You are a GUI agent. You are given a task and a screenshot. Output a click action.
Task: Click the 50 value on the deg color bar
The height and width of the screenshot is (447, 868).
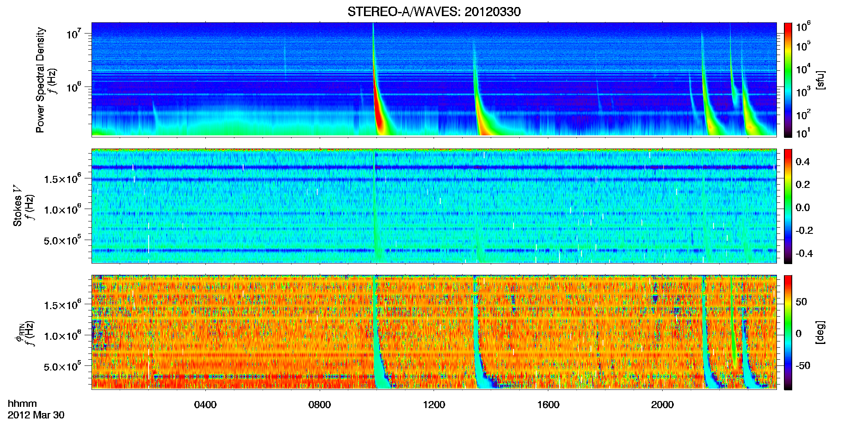point(801,302)
